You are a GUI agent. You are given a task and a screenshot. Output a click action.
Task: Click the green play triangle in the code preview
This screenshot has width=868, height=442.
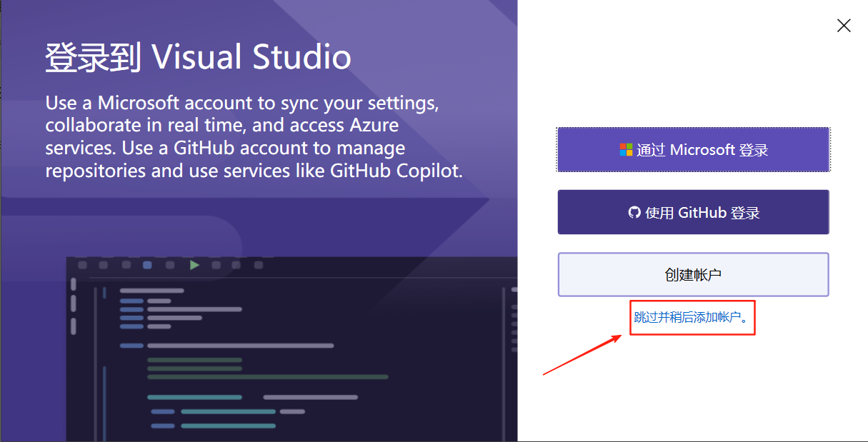194,266
